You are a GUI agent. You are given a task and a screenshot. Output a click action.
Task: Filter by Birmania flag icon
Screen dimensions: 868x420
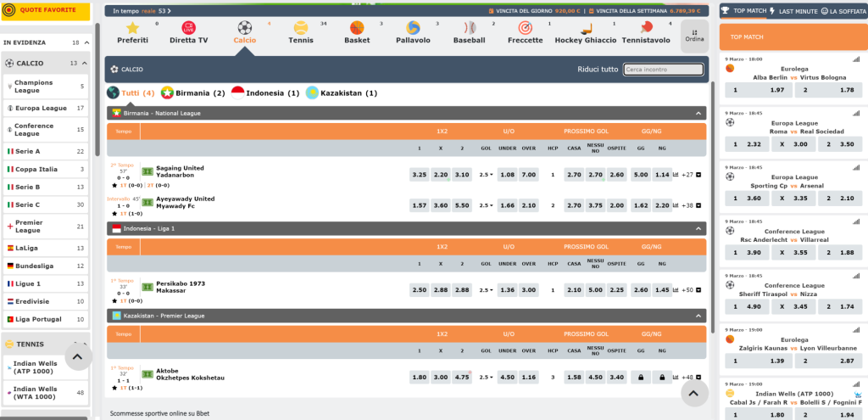click(x=167, y=92)
